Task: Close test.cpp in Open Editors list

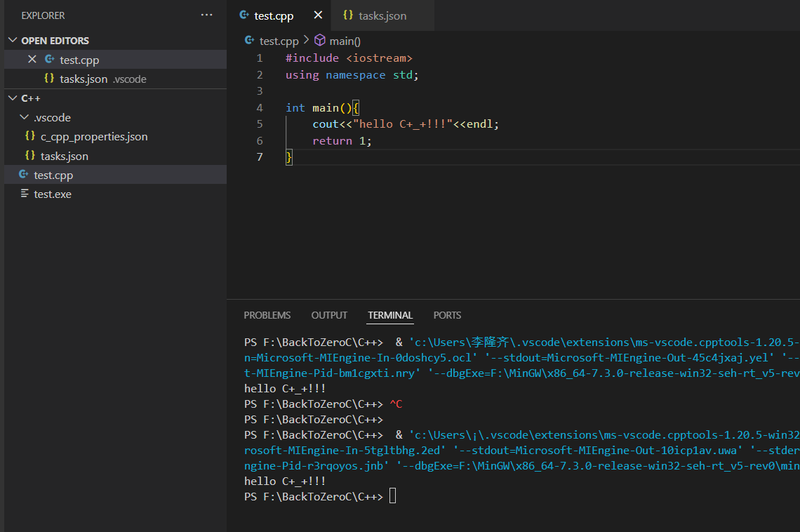Action: point(32,60)
